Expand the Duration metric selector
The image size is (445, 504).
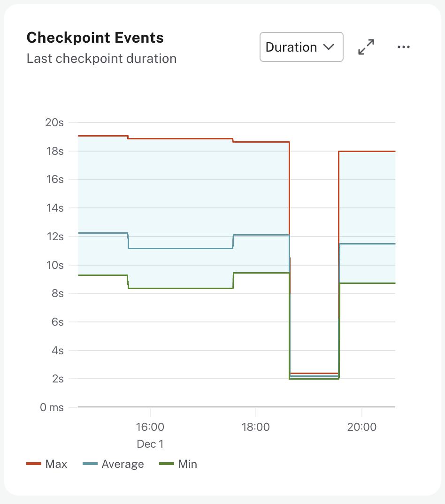click(x=301, y=47)
